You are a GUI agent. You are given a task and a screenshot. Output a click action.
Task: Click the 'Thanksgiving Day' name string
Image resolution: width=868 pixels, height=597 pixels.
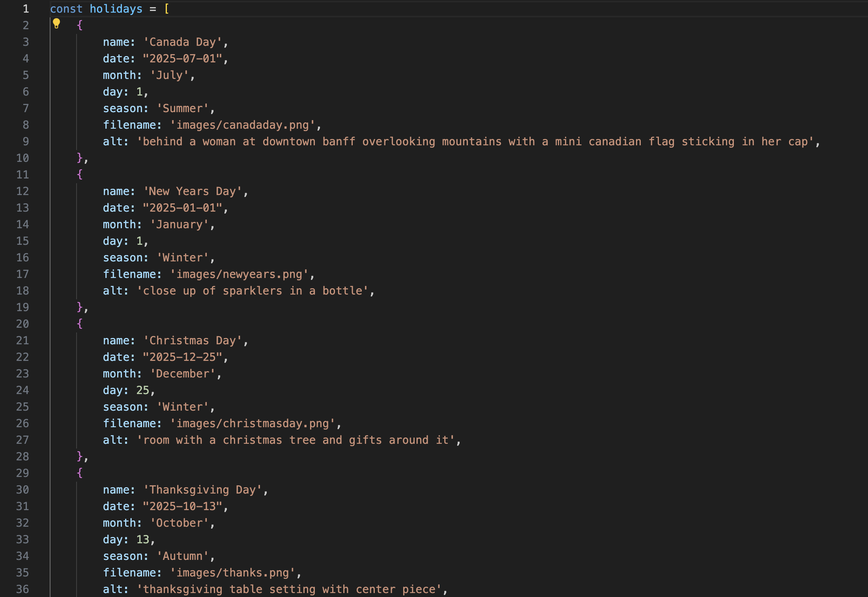203,490
